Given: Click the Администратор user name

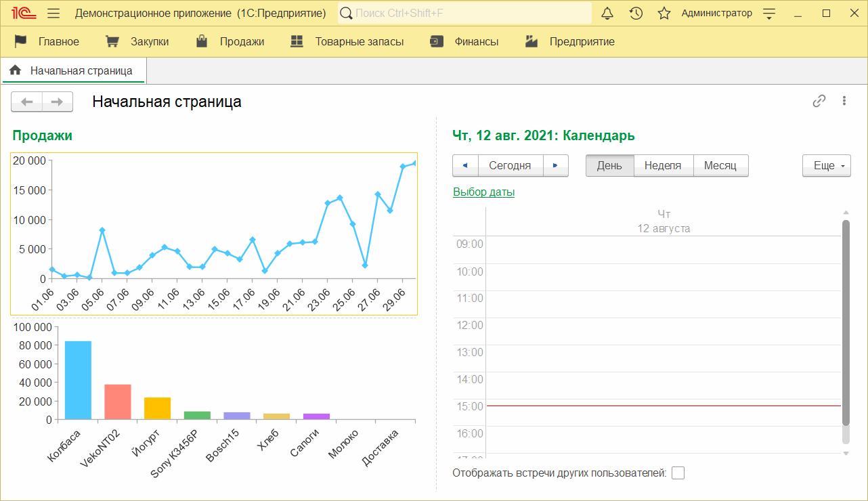Looking at the screenshot, I should [716, 14].
